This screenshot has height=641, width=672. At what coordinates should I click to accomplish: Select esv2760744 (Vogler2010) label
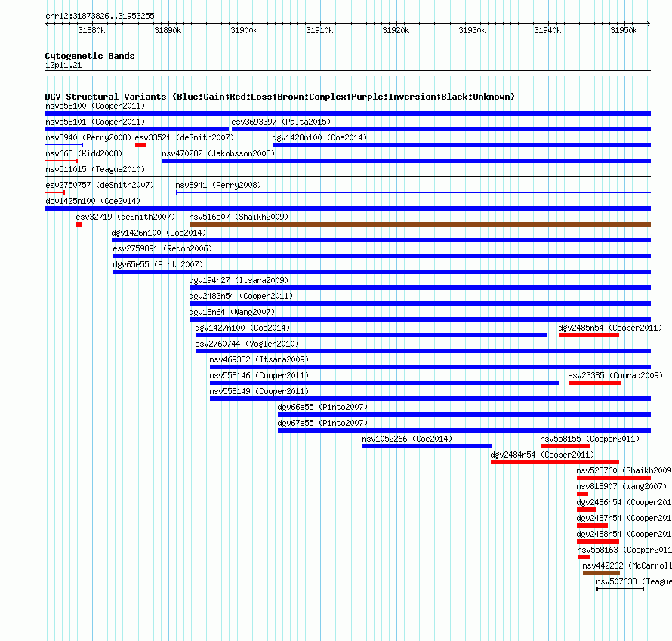click(x=247, y=344)
